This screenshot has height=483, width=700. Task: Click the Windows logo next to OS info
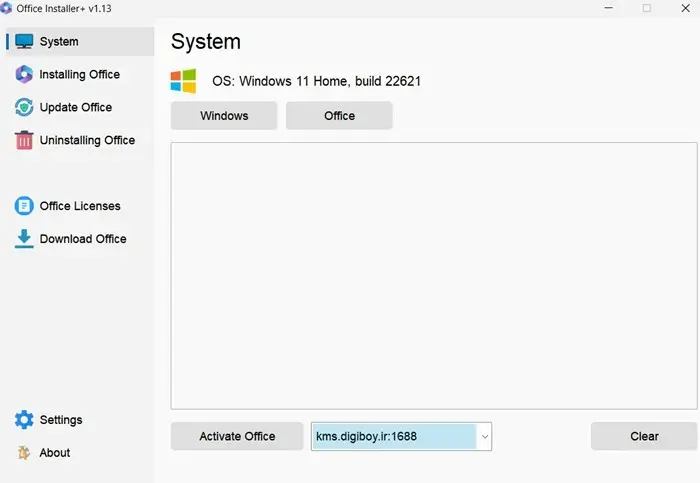(183, 81)
